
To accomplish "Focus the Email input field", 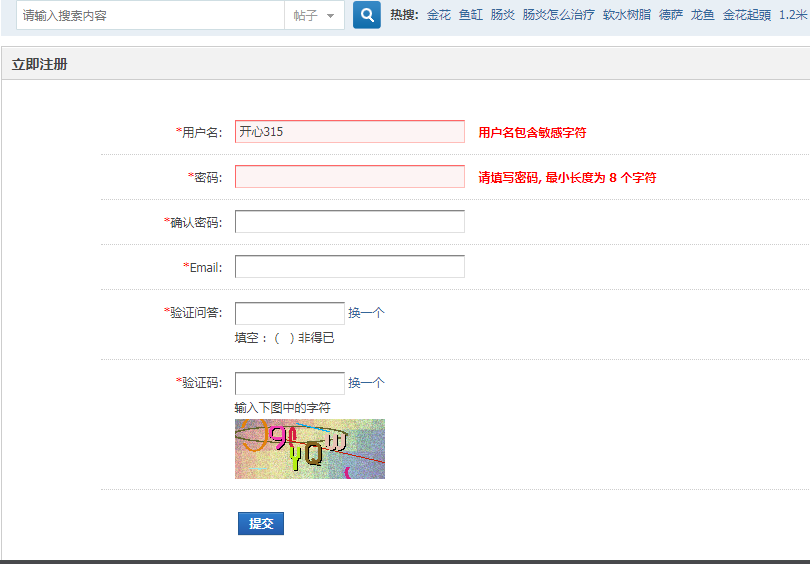I will [x=350, y=267].
